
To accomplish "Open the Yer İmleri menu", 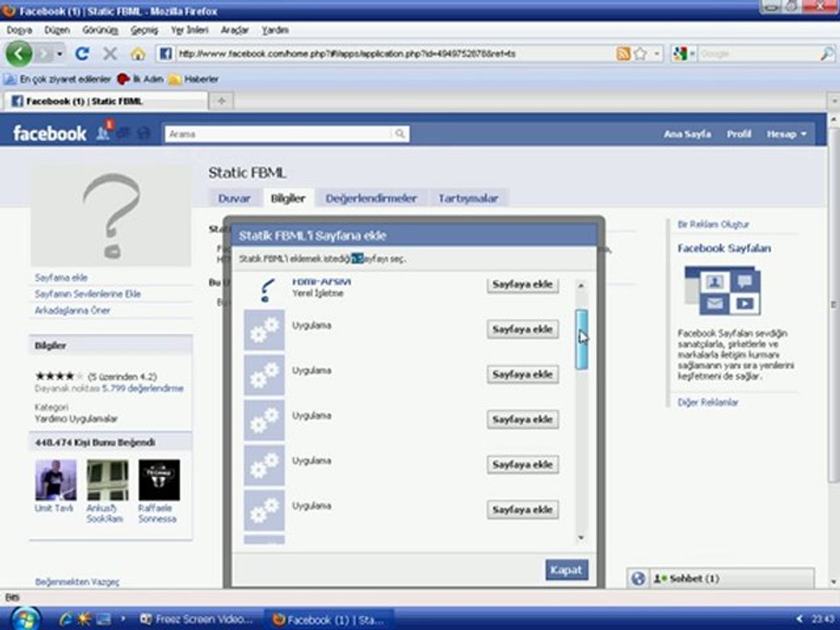I will click(190, 30).
